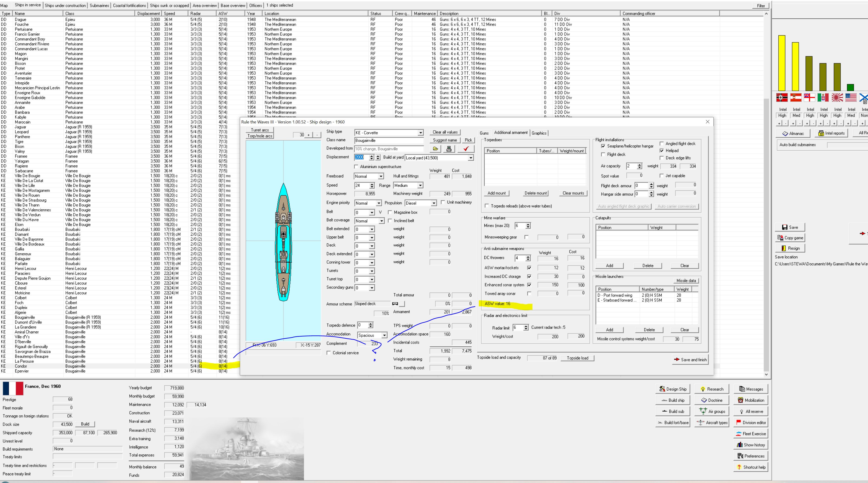Switch to the Graphics tab in ship design

point(539,133)
